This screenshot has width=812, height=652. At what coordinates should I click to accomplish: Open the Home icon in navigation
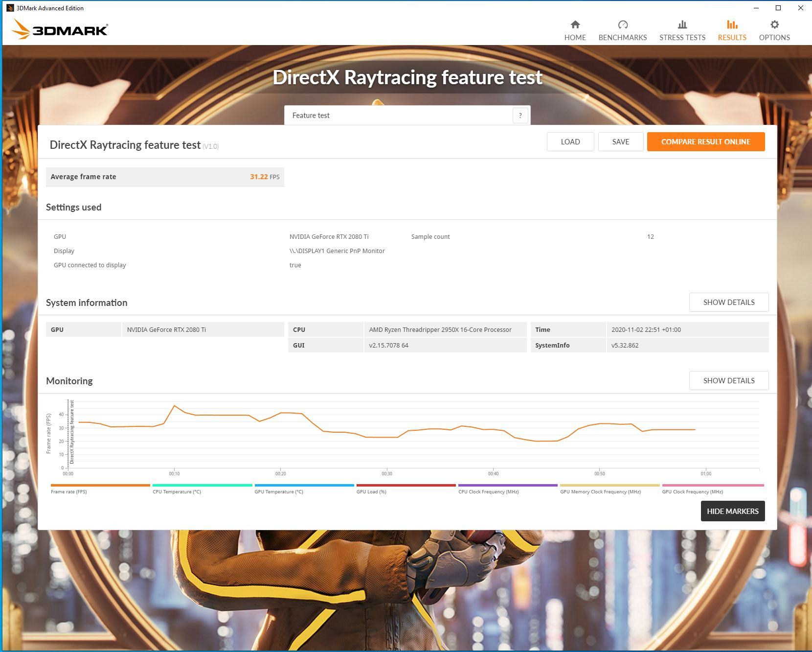[575, 24]
